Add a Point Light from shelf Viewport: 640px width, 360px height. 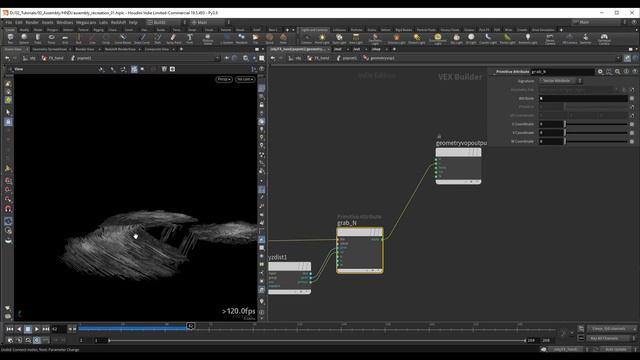click(x=322, y=38)
